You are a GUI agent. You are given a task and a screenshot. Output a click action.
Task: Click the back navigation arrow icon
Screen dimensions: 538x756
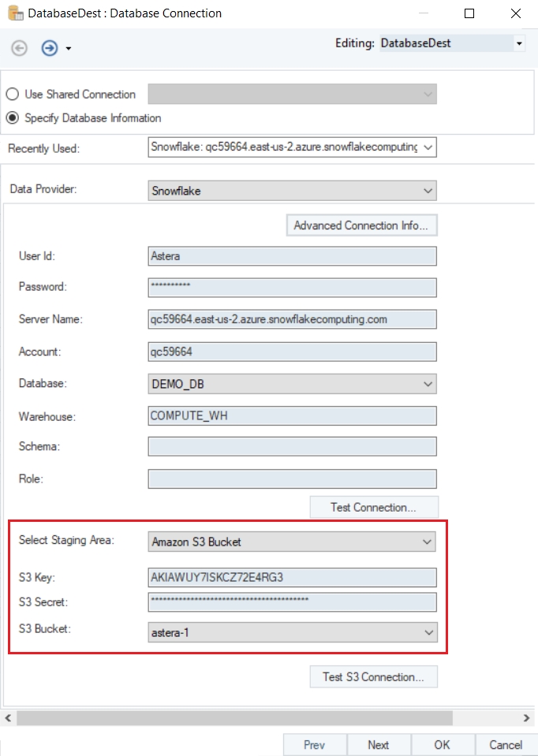20,48
